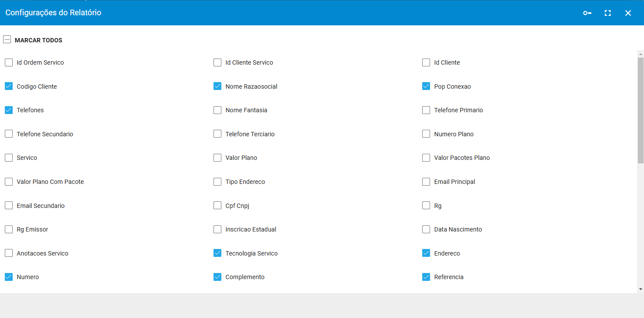Check the Id Cliente Servico checkbox
The image size is (644, 318).
(217, 62)
